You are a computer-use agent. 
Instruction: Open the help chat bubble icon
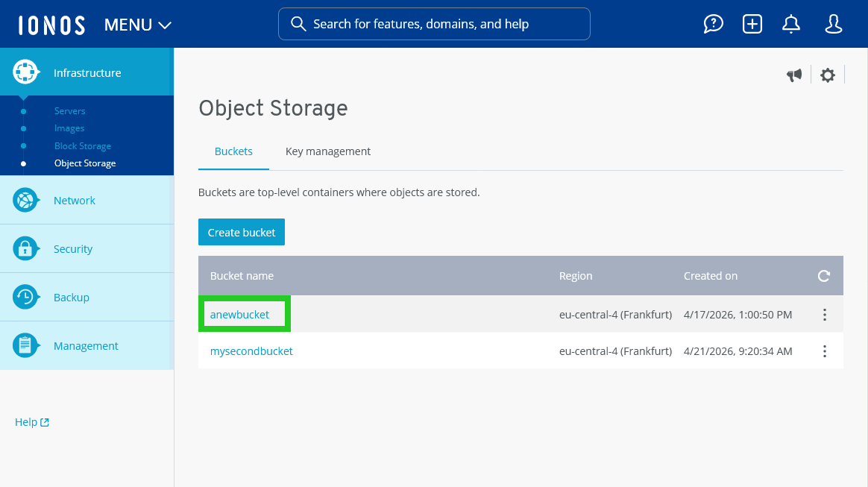[x=713, y=24]
